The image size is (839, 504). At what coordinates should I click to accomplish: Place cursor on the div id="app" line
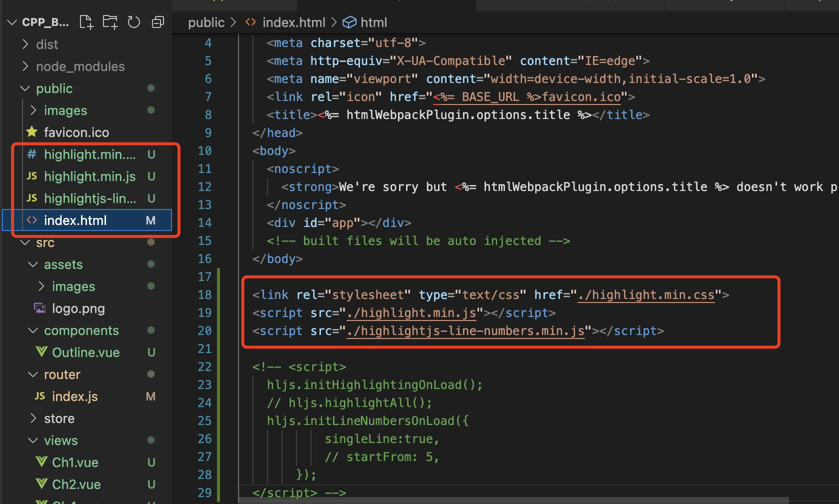click(339, 223)
